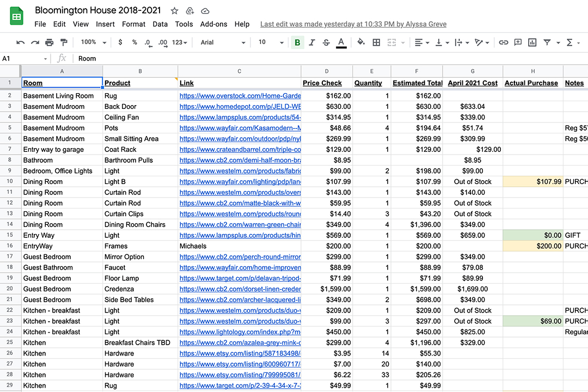The image size is (588, 392).
Task: Open the font size dropdown
Action: (271, 42)
